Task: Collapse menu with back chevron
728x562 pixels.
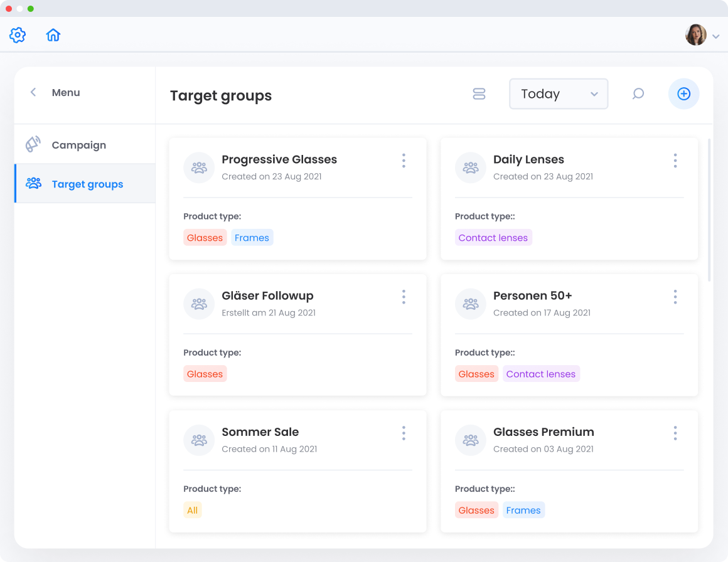Action: coord(33,92)
